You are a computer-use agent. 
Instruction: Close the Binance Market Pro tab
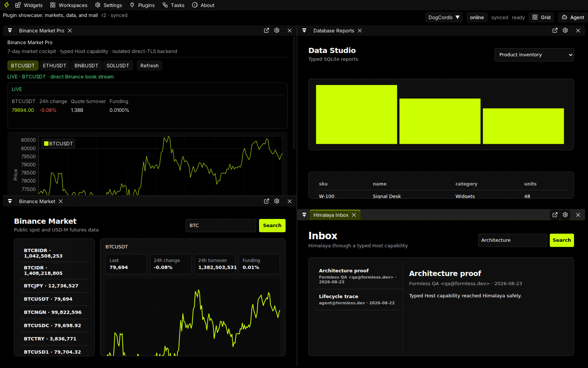click(x=70, y=31)
